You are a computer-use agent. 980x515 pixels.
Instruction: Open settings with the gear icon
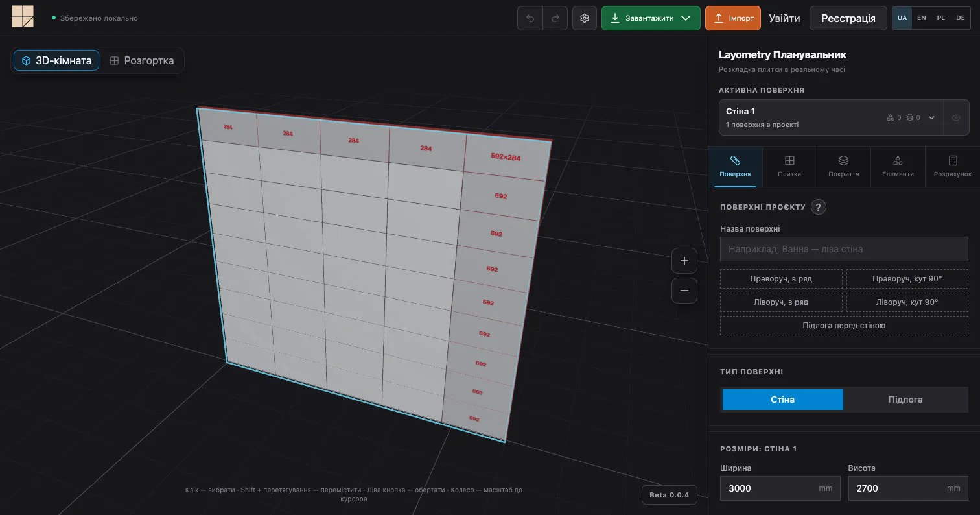click(585, 18)
